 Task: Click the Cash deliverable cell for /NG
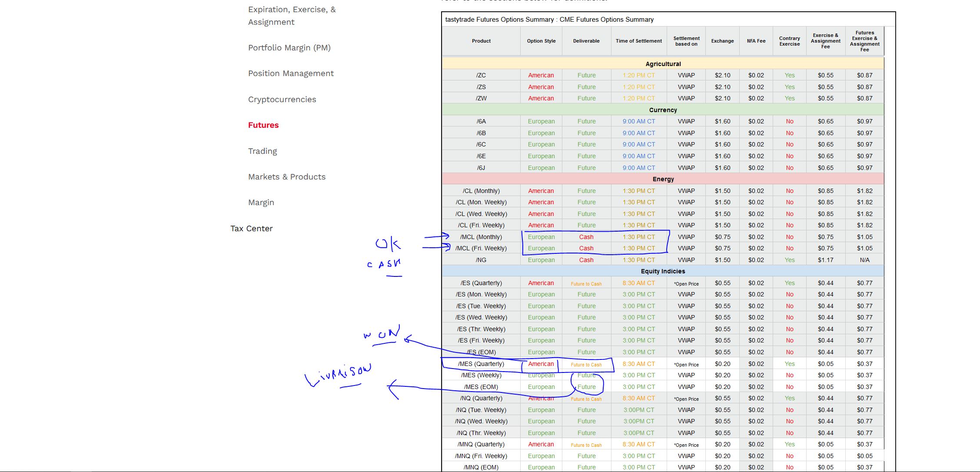tap(586, 260)
